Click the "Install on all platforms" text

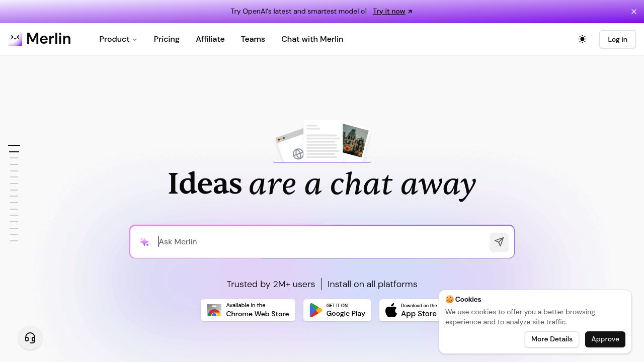point(372,284)
